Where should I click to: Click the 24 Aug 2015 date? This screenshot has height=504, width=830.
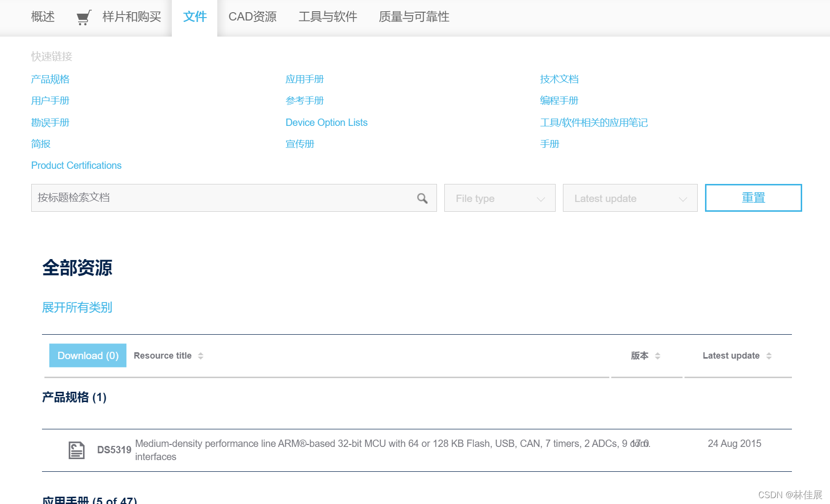pyautogui.click(x=734, y=444)
